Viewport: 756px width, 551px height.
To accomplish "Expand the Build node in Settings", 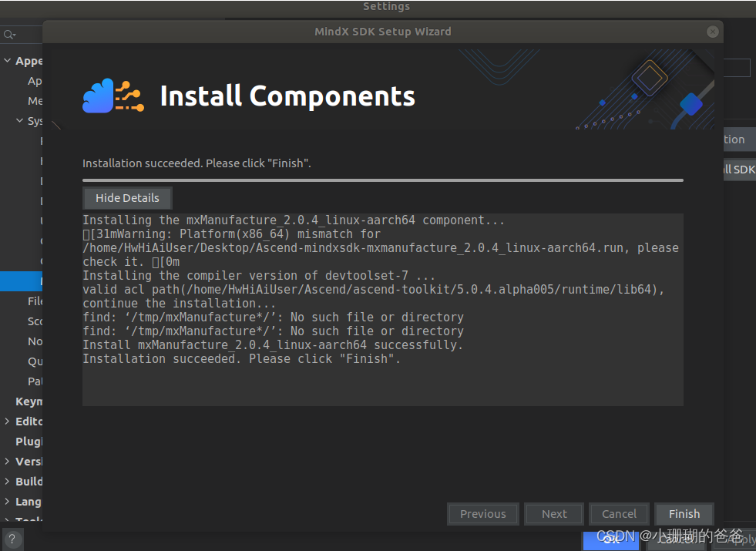I will pyautogui.click(x=7, y=482).
